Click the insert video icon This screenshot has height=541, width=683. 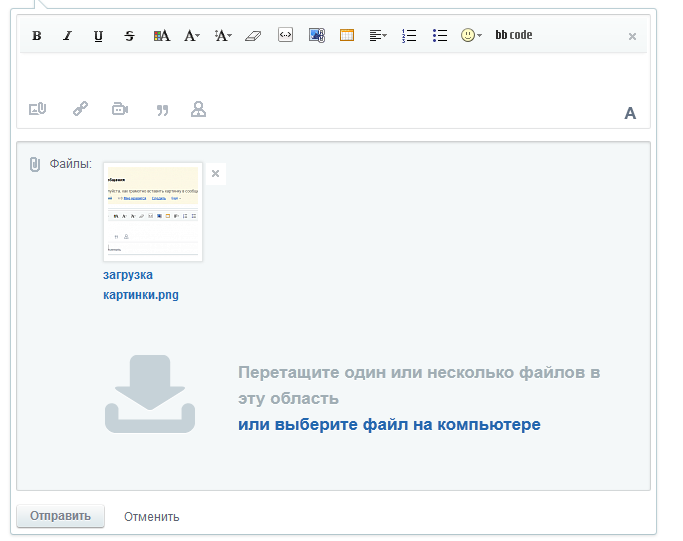pos(120,109)
